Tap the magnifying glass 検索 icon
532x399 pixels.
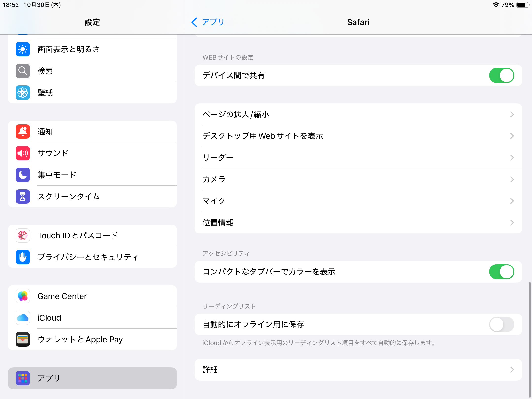pyautogui.click(x=23, y=71)
